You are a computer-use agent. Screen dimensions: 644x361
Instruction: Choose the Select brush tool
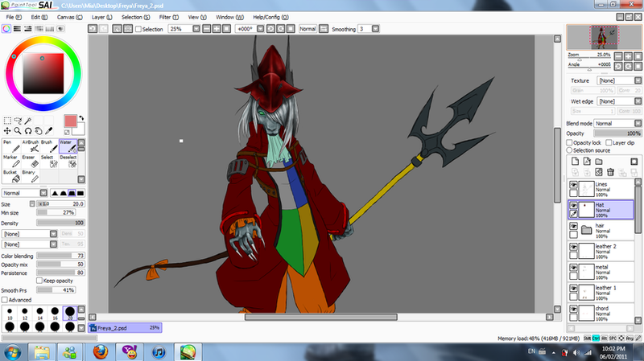click(x=49, y=162)
